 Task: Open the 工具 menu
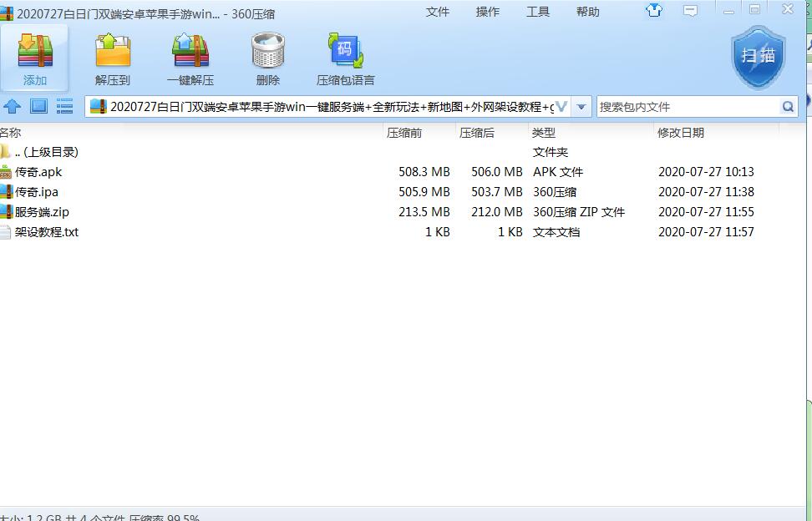click(x=538, y=12)
